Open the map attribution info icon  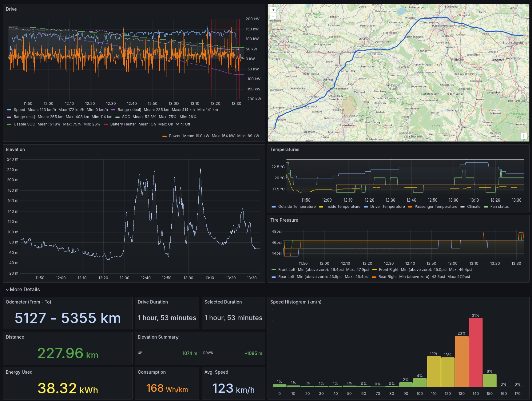[x=523, y=136]
